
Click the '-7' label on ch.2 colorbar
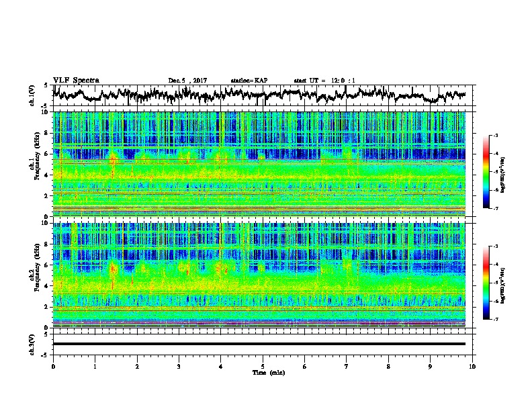click(x=495, y=320)
